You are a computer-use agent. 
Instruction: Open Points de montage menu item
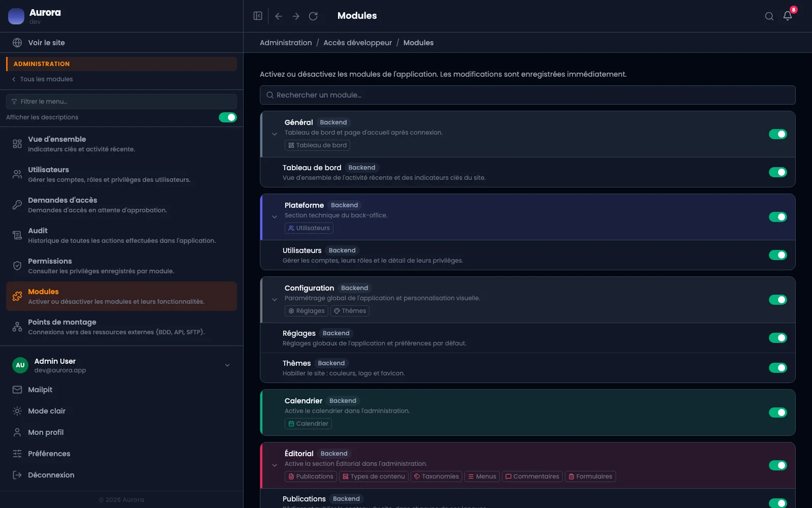point(121,327)
